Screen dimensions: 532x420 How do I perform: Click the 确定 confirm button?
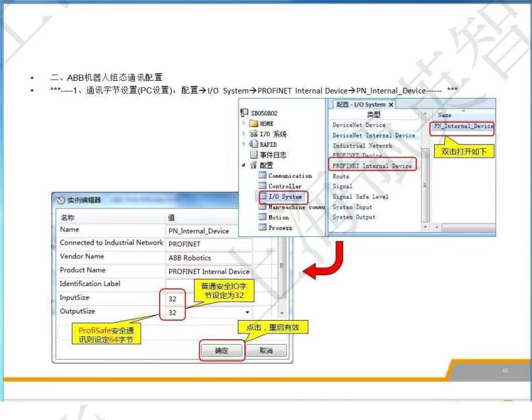coord(222,350)
